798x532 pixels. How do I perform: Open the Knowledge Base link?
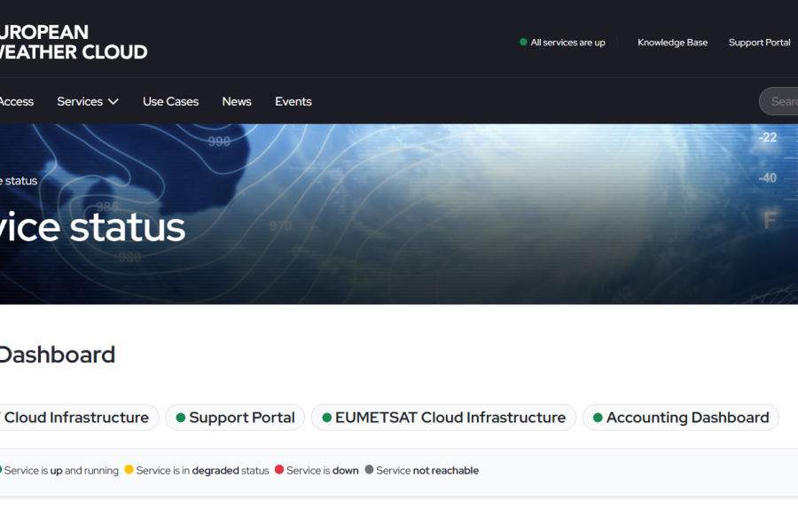pos(672,43)
